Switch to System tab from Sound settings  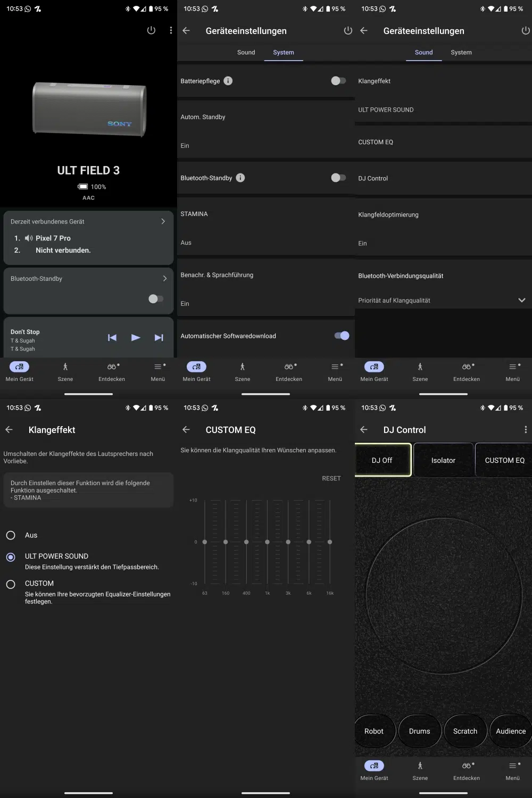[461, 52]
